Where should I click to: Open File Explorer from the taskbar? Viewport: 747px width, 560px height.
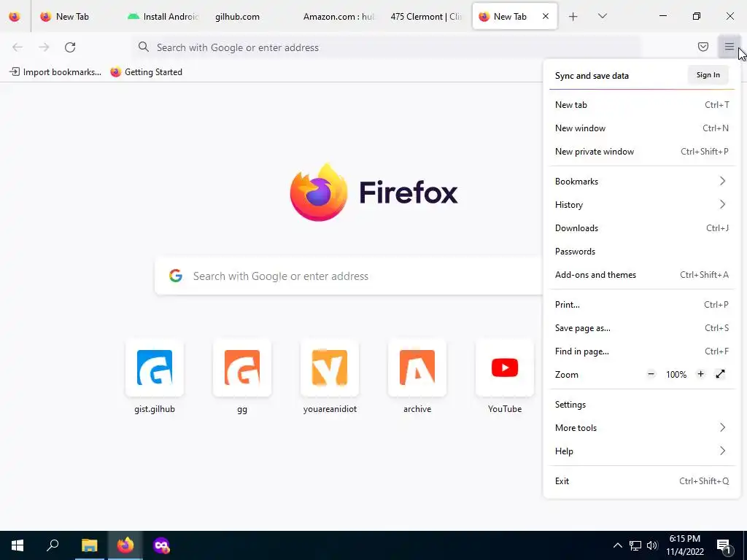[x=89, y=545]
